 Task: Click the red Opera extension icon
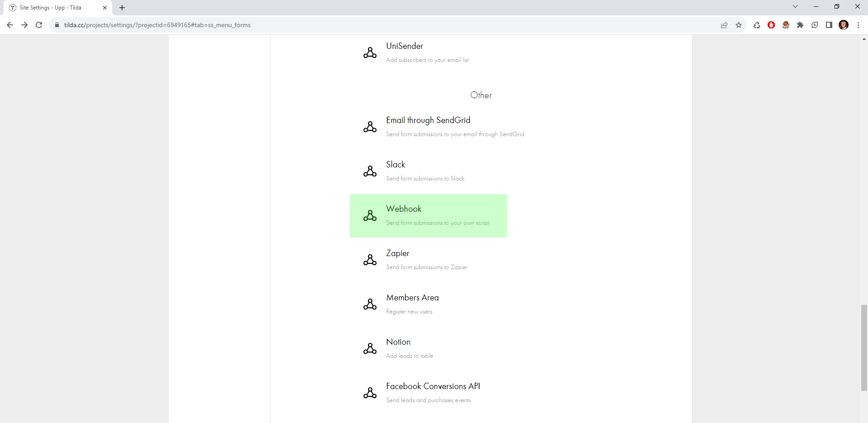(x=771, y=25)
